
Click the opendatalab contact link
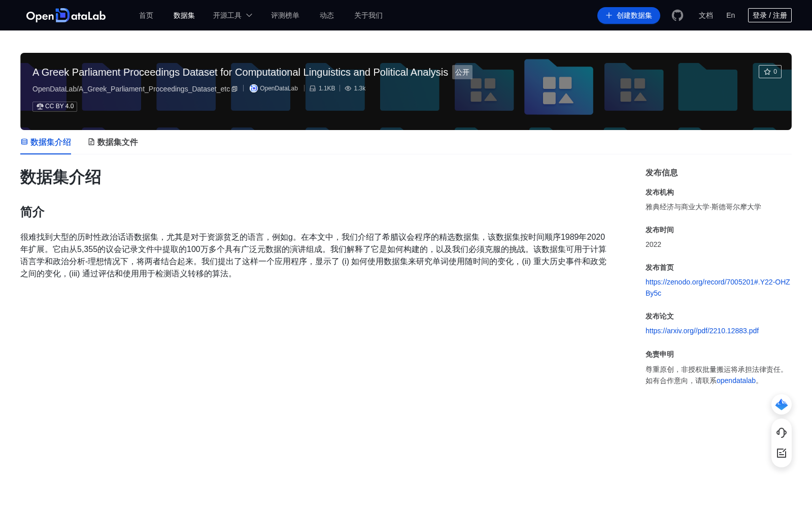pyautogui.click(x=736, y=380)
